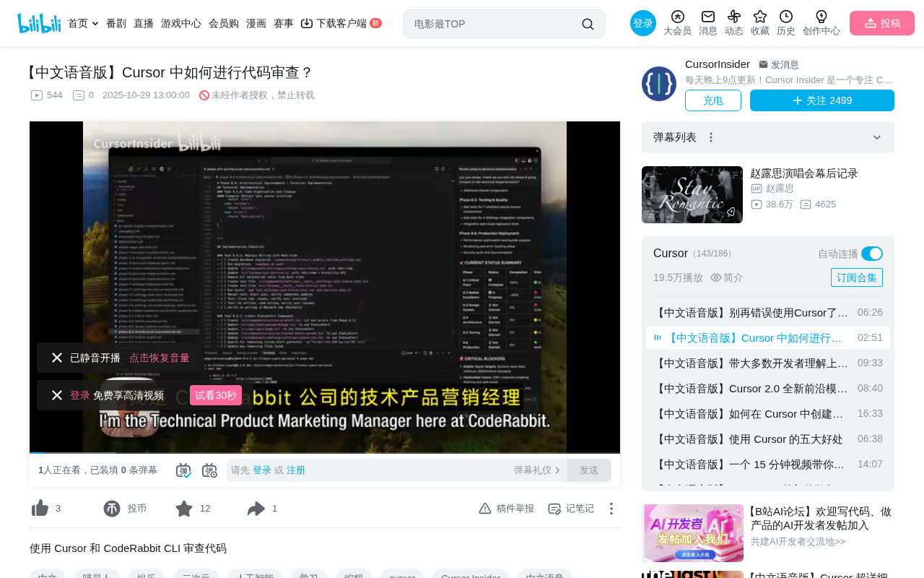This screenshot has width=924, height=578.
Task: Open the 创作中心 lightbulb icon
Action: (x=821, y=17)
